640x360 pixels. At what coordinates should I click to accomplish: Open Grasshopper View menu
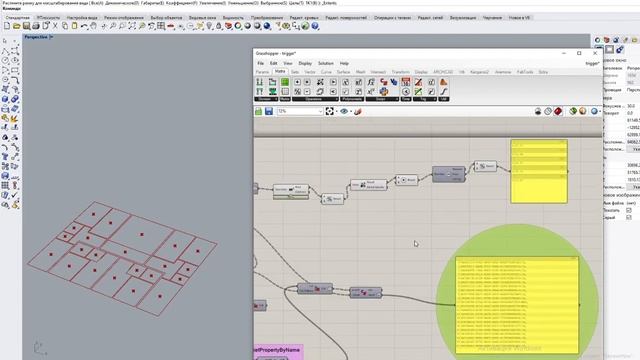click(x=288, y=63)
